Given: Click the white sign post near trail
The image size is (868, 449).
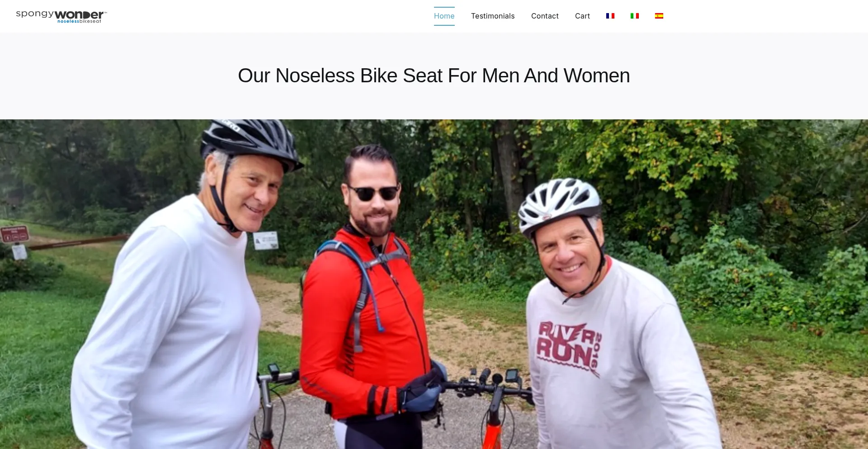Looking at the screenshot, I should pyautogui.click(x=266, y=241).
